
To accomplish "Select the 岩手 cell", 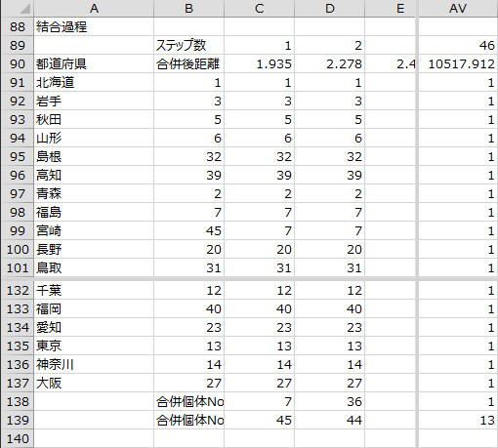I will 94,101.
